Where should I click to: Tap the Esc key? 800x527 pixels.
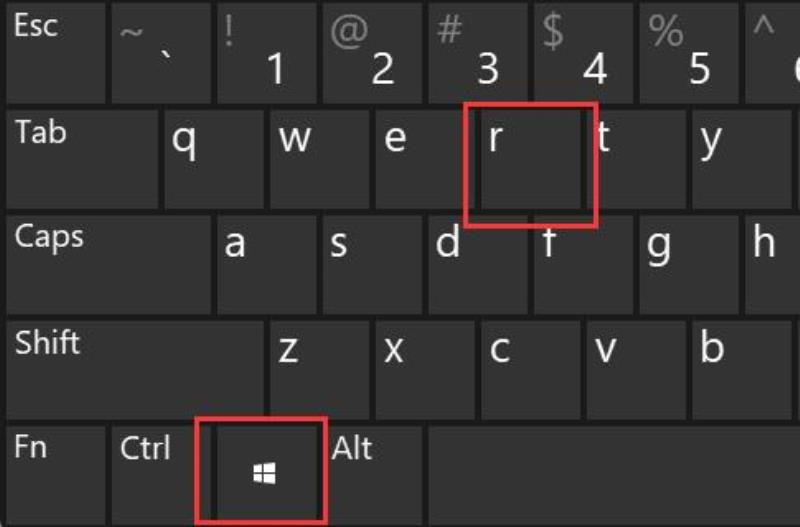pos(56,53)
